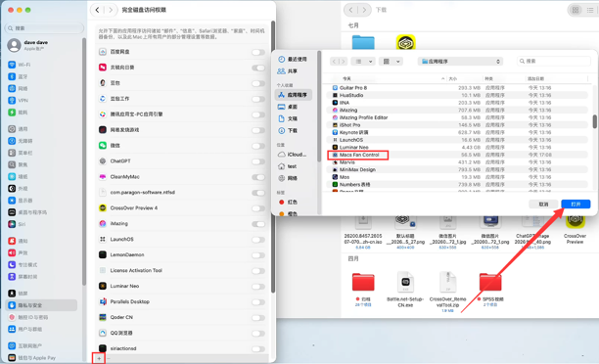
Task: Select 桌面 in the file dialog sidebar
Action: pos(288,107)
